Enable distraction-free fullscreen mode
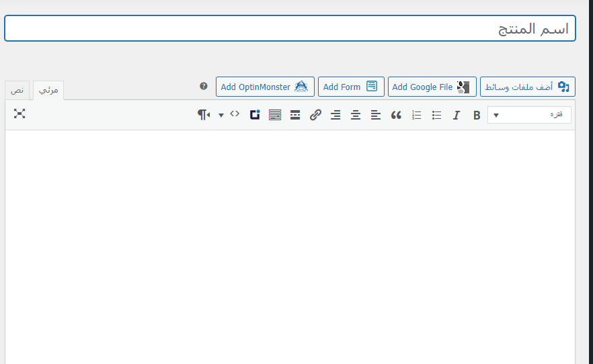Image resolution: width=593 pixels, height=364 pixels. click(x=19, y=114)
